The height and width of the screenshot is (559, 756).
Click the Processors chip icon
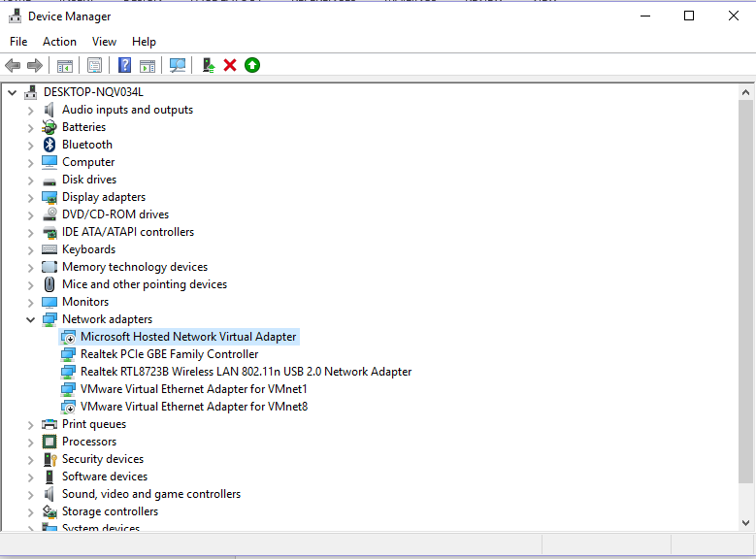(x=49, y=442)
